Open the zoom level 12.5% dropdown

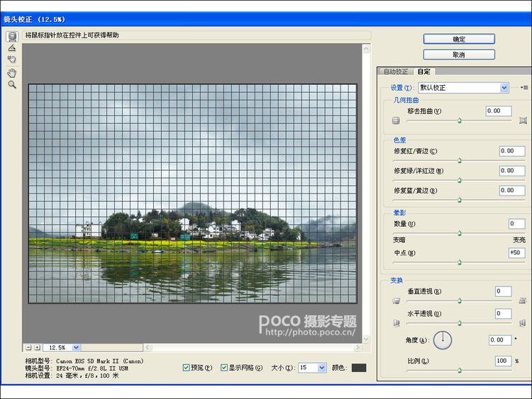(76, 347)
